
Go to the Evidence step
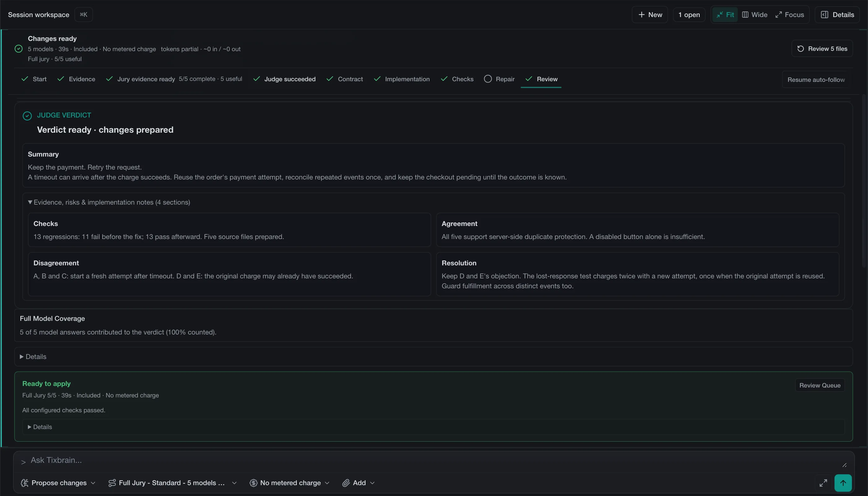coord(76,79)
